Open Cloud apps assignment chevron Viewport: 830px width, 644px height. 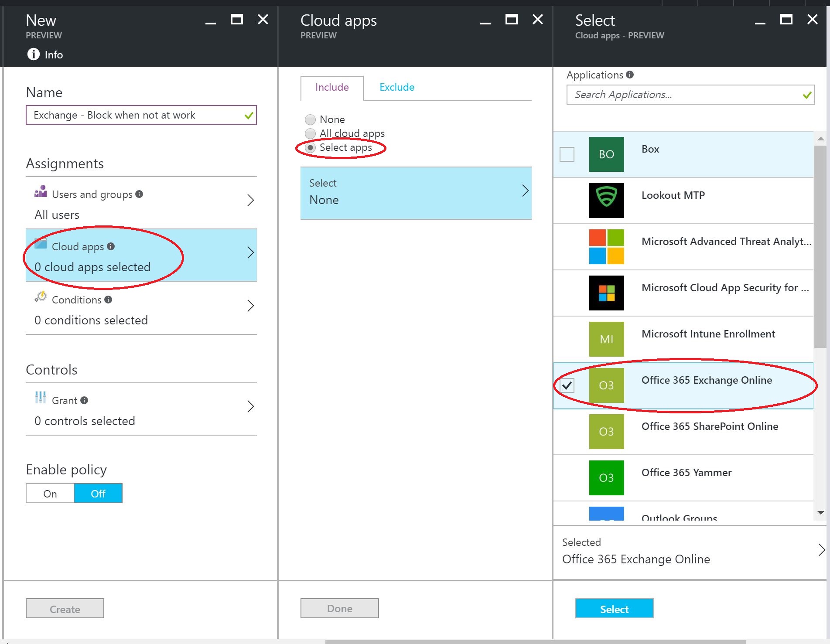click(250, 252)
